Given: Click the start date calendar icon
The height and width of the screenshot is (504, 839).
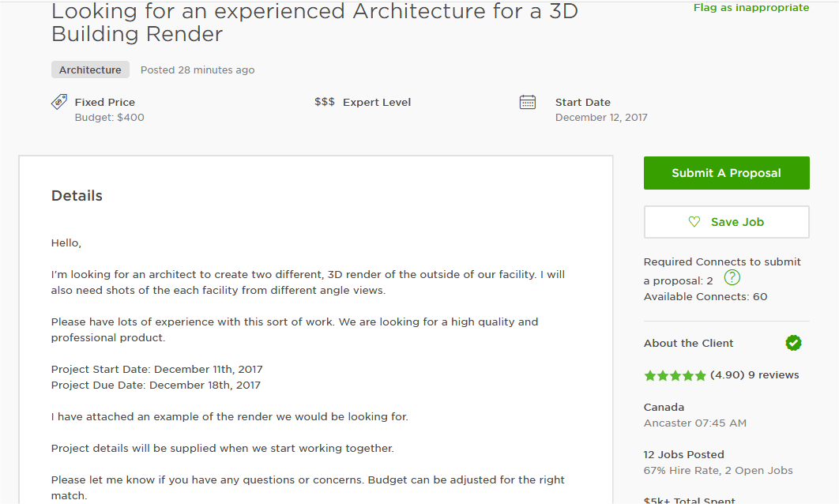Looking at the screenshot, I should tap(528, 102).
